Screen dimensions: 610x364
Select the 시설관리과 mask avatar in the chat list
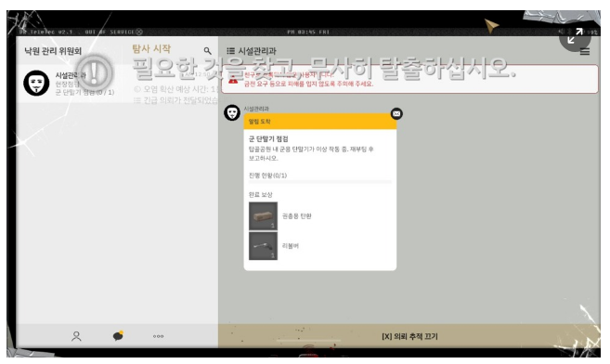36,83
